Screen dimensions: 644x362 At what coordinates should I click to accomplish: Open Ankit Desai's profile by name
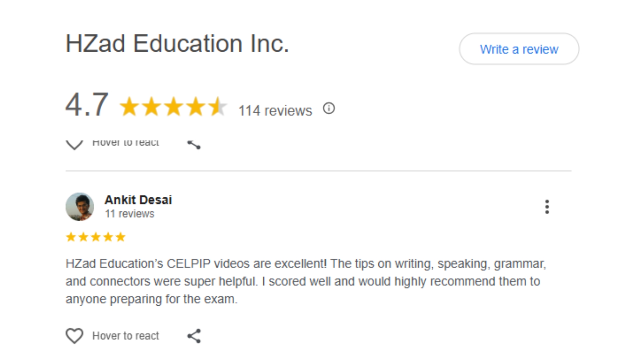click(138, 200)
